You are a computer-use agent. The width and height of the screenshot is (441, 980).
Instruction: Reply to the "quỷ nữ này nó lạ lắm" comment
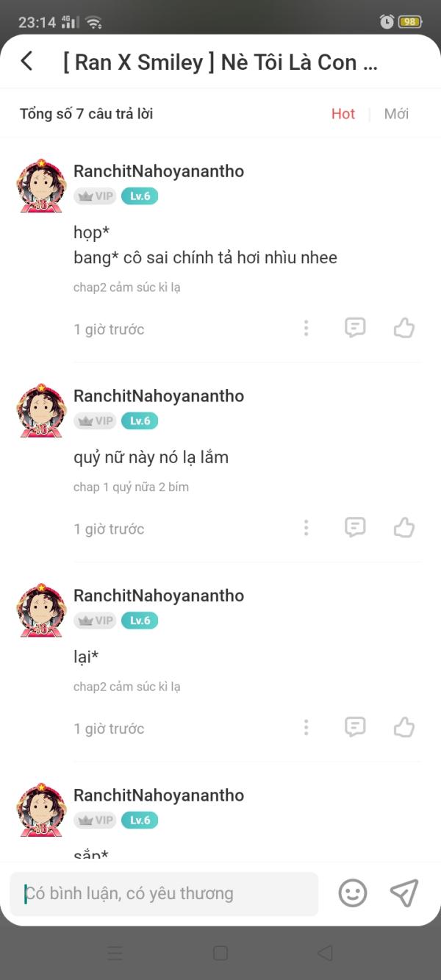coord(355,527)
